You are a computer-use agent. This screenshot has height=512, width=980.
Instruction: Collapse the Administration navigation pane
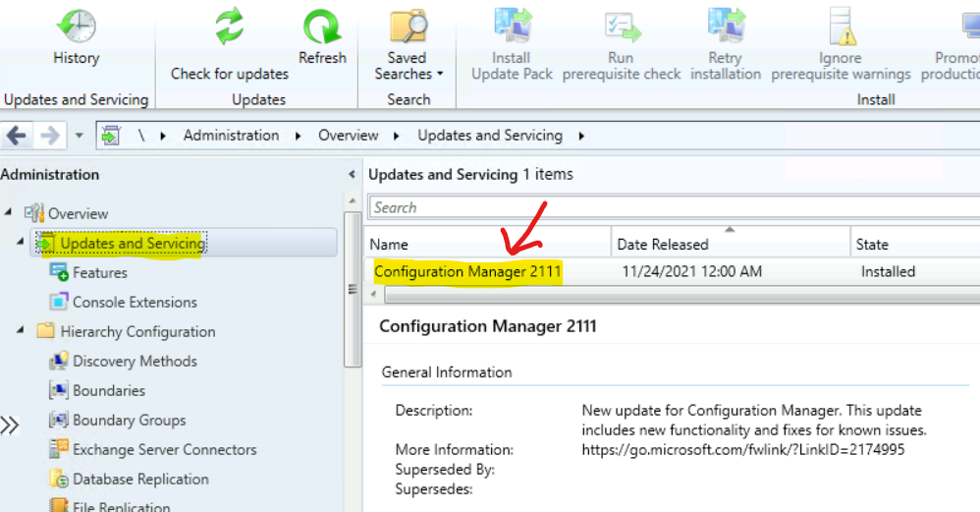352,174
